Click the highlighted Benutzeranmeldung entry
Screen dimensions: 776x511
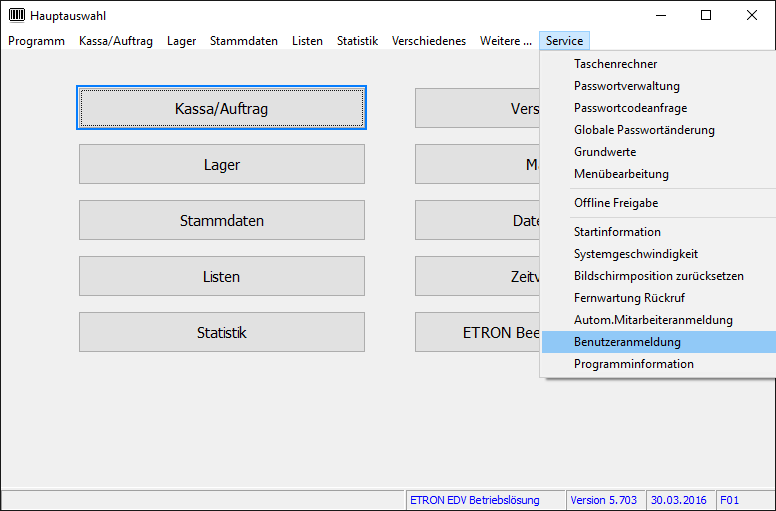click(x=627, y=342)
